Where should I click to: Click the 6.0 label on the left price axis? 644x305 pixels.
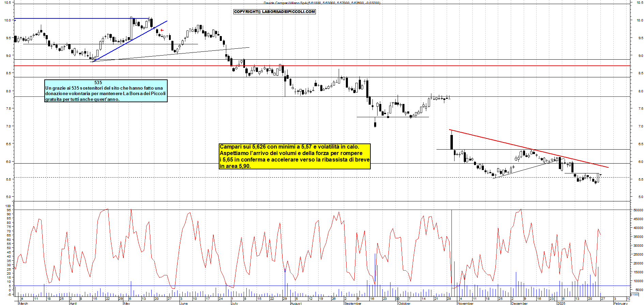coord(9,162)
